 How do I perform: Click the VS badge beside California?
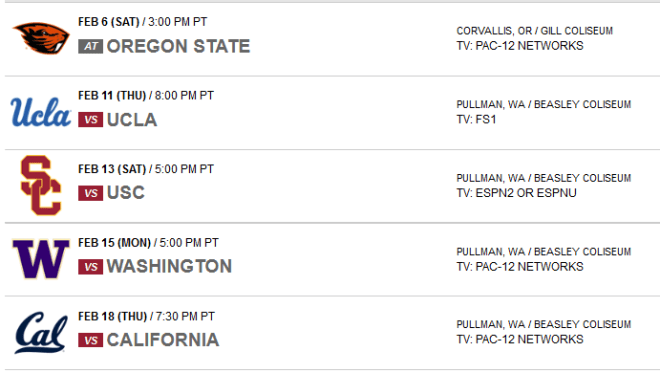click(x=90, y=340)
